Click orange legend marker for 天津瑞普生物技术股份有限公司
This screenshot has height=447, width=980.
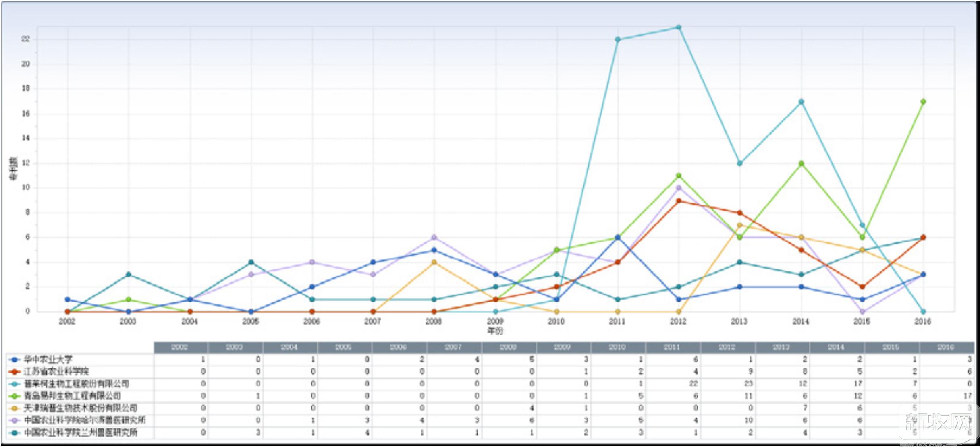[x=15, y=408]
